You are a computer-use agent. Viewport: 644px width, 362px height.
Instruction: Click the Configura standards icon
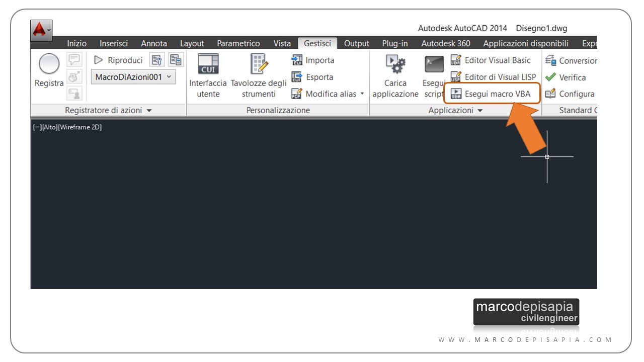551,94
